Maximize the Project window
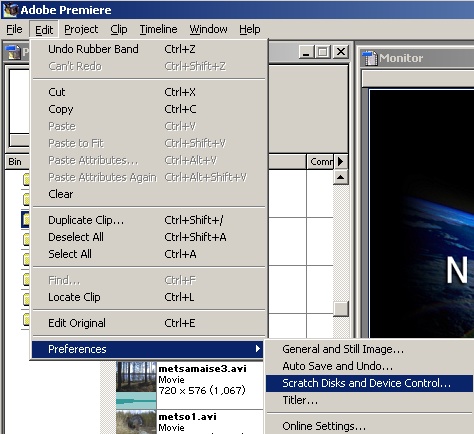Screen dimensions: 474x434 pos(323,52)
